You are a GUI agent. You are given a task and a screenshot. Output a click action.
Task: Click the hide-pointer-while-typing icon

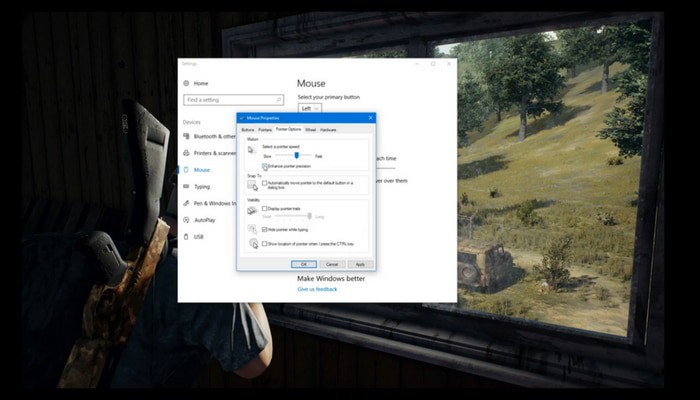253,229
